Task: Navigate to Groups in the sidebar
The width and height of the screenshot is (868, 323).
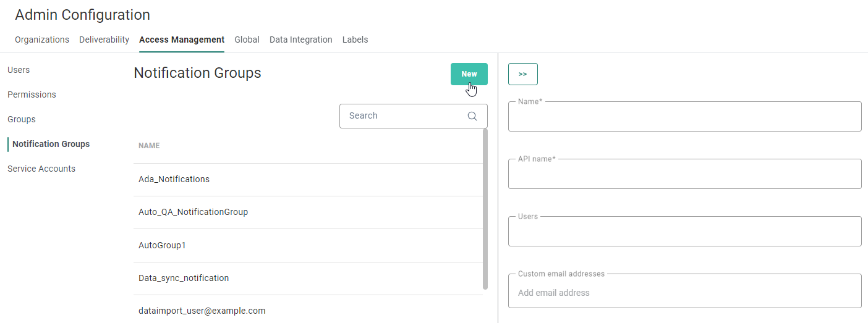Action: coord(22,119)
